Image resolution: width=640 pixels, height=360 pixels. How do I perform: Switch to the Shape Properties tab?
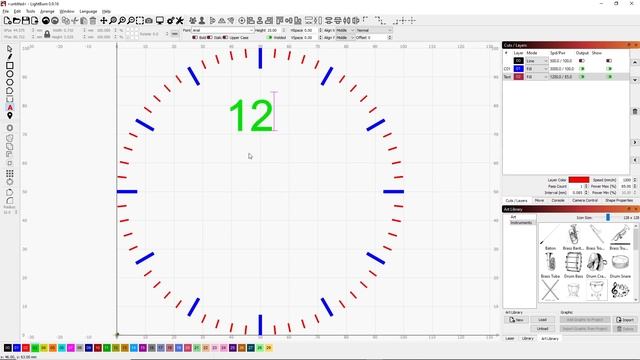(619, 200)
